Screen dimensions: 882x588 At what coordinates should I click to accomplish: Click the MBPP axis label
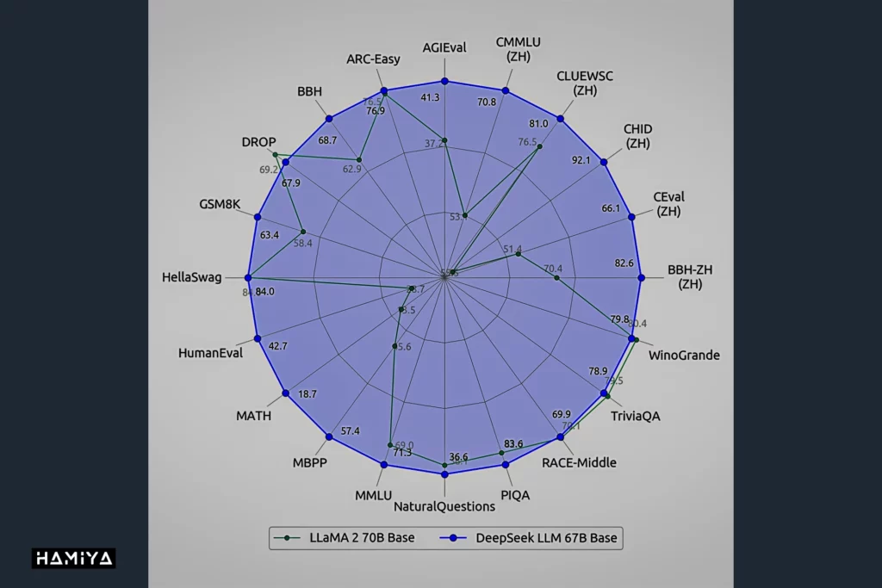coord(309,462)
